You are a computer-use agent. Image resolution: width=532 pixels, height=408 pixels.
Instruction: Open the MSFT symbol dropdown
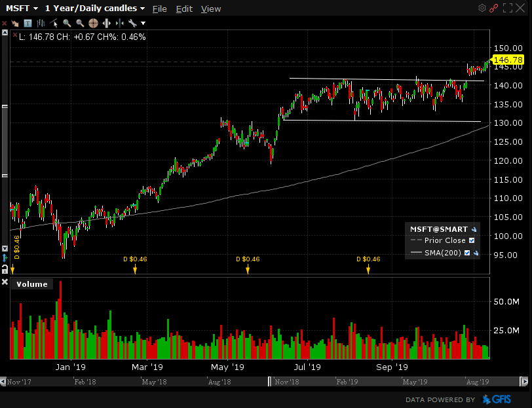tap(22, 9)
